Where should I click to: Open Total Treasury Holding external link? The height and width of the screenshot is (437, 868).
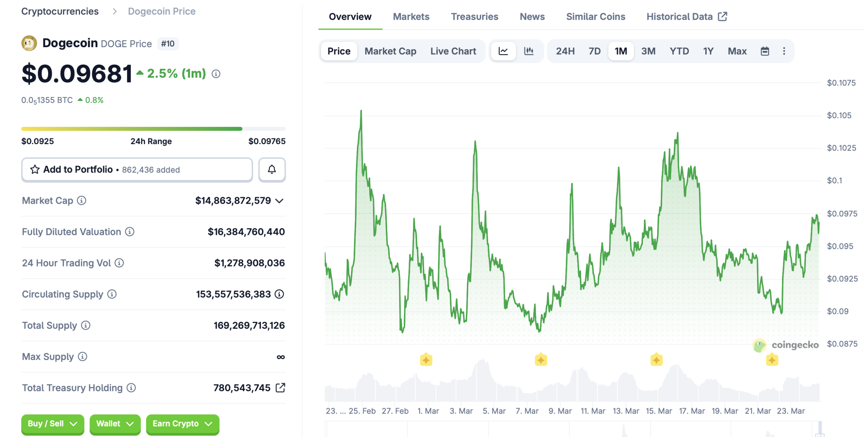pos(280,388)
